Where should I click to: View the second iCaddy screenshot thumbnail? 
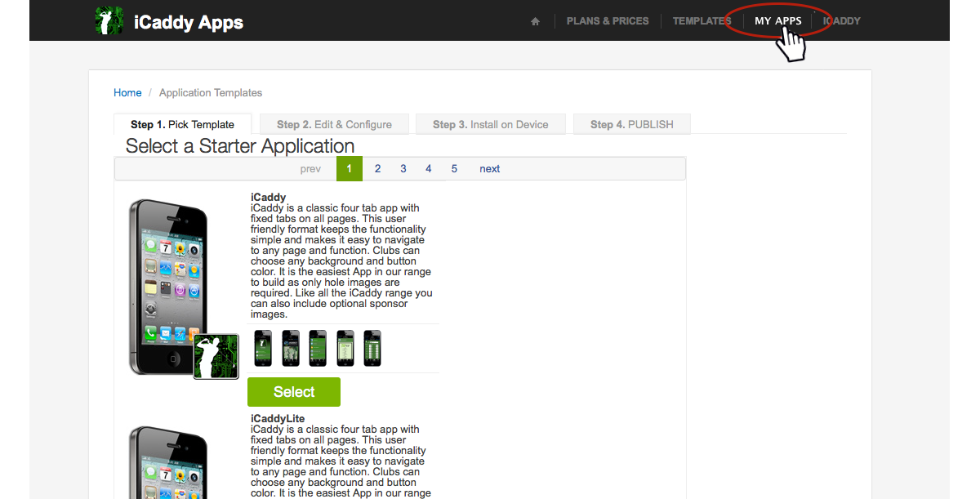coord(291,348)
